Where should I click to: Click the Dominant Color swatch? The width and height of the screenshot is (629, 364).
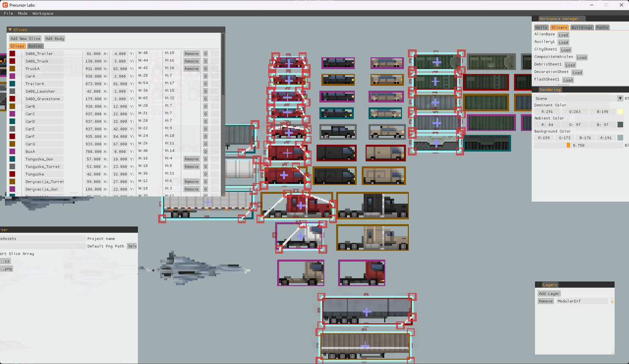[620, 112]
